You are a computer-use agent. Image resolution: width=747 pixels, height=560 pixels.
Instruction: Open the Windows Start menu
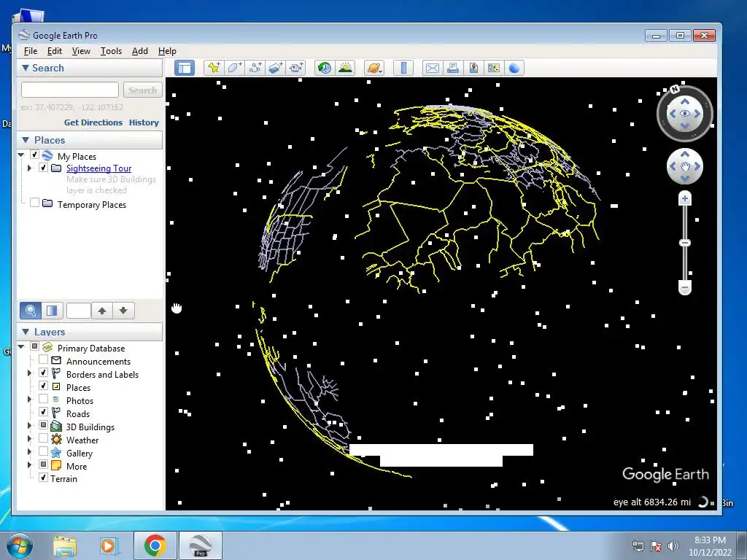(20, 545)
